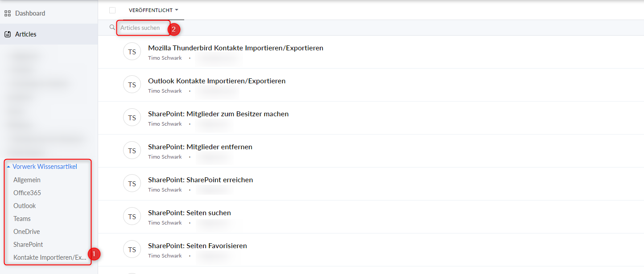Go to the Dashboard page
The height and width of the screenshot is (274, 644).
tap(30, 13)
